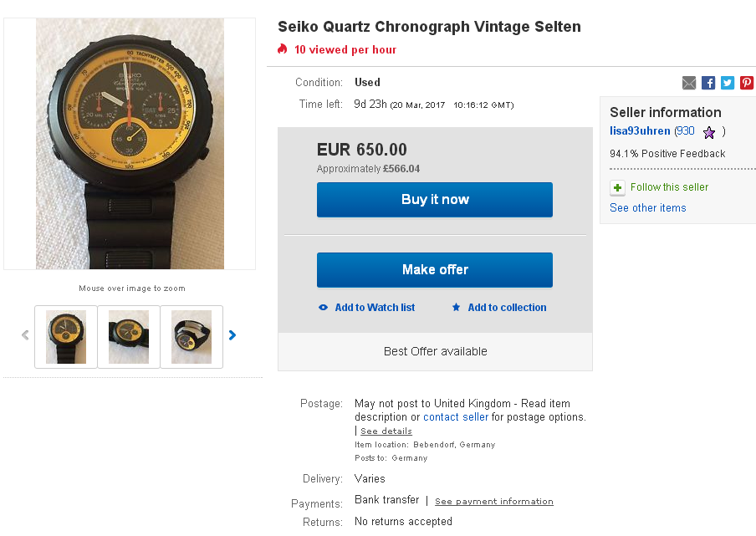Open seller lisa93uhren's profile

640,131
